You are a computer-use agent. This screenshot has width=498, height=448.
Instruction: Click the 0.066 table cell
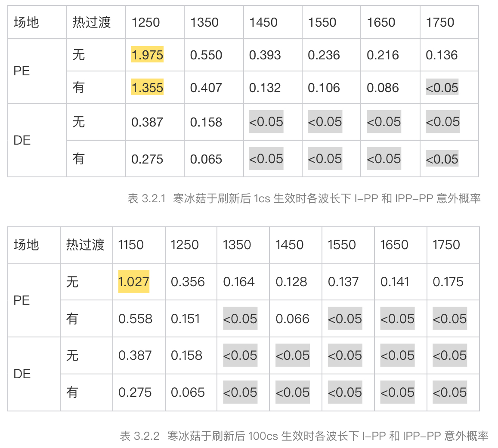pyautogui.click(x=293, y=319)
